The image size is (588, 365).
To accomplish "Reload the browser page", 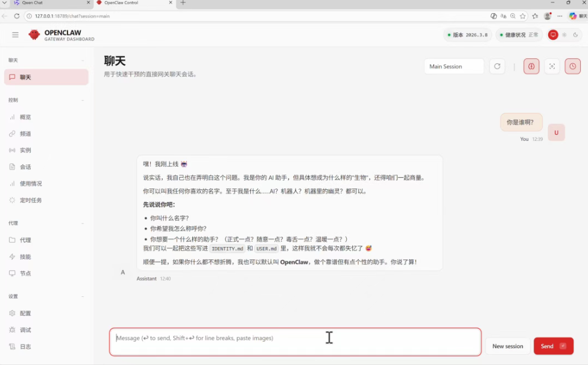I will pyautogui.click(x=17, y=16).
